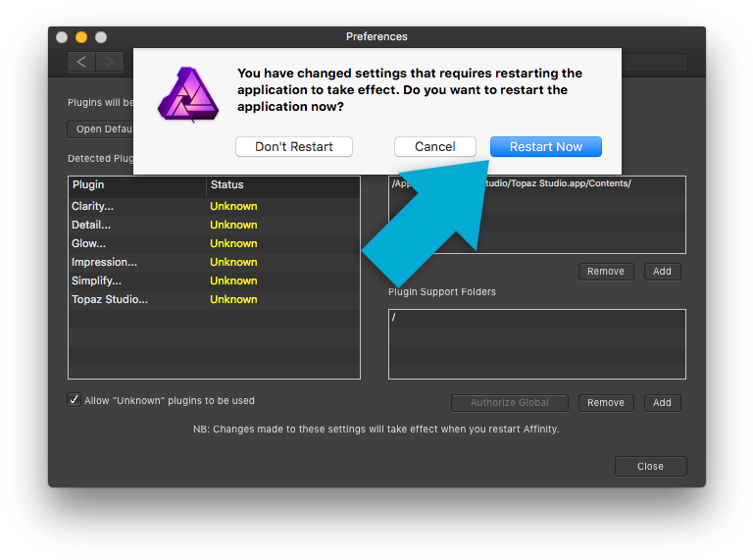Select the "/" plugin support folder entry

coord(536,318)
